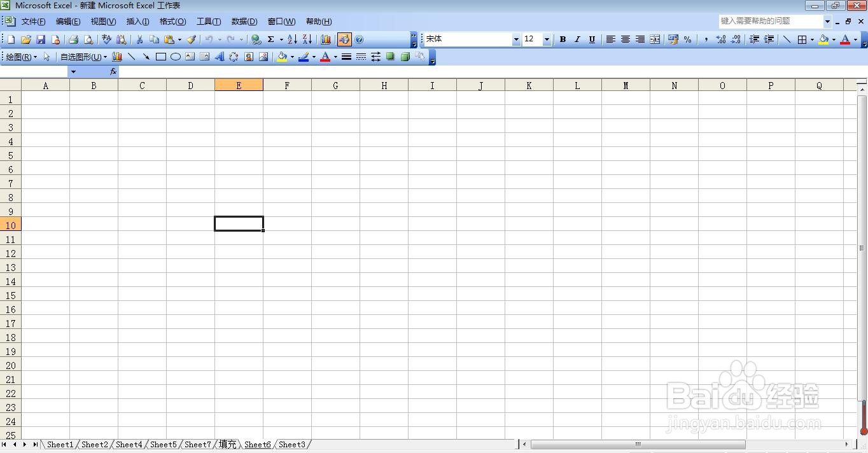
Task: Open the AutoSum functions dropdown arrow
Action: click(x=281, y=39)
